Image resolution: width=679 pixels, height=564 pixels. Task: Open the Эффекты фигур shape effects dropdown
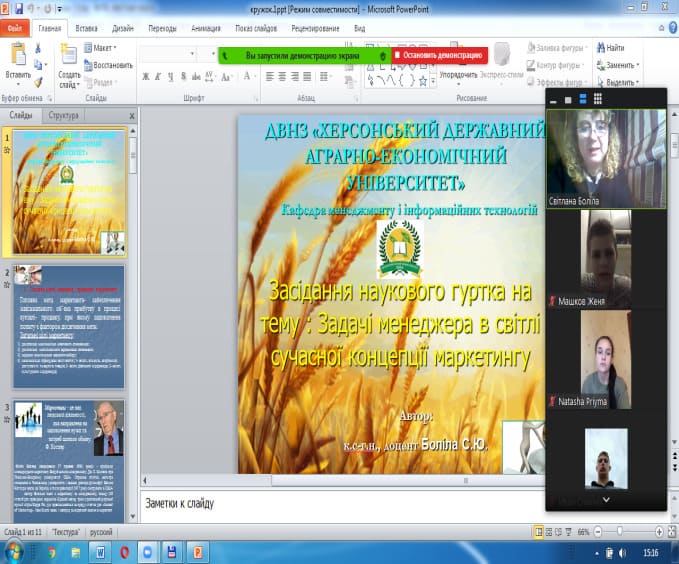[557, 82]
